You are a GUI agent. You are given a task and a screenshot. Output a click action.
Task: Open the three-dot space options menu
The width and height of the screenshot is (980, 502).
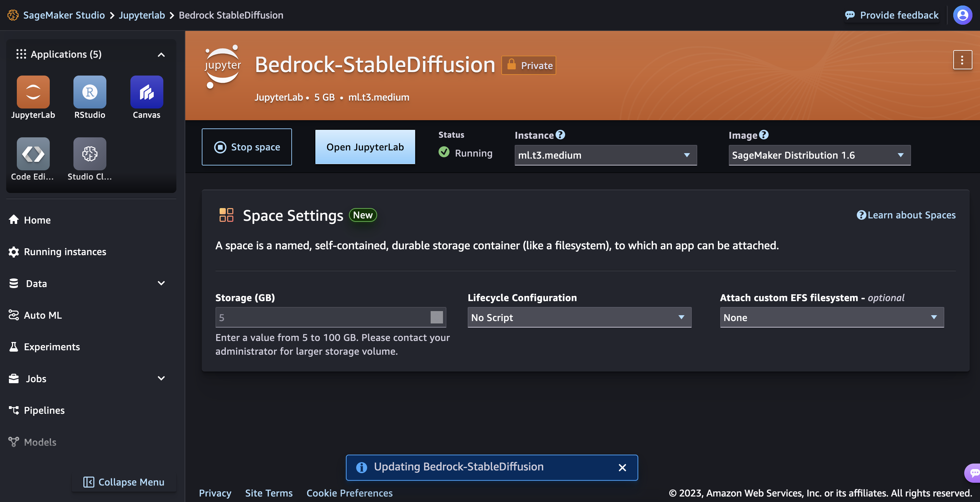tap(962, 60)
